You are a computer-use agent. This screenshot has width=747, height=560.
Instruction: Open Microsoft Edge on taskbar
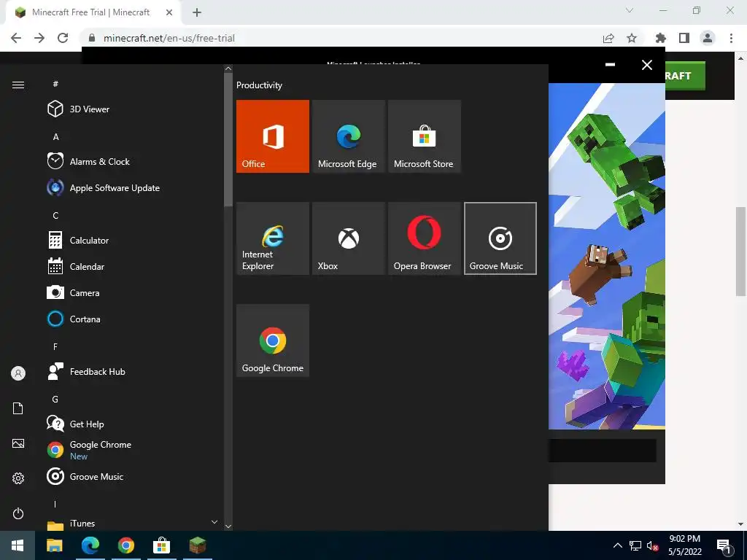(x=90, y=545)
